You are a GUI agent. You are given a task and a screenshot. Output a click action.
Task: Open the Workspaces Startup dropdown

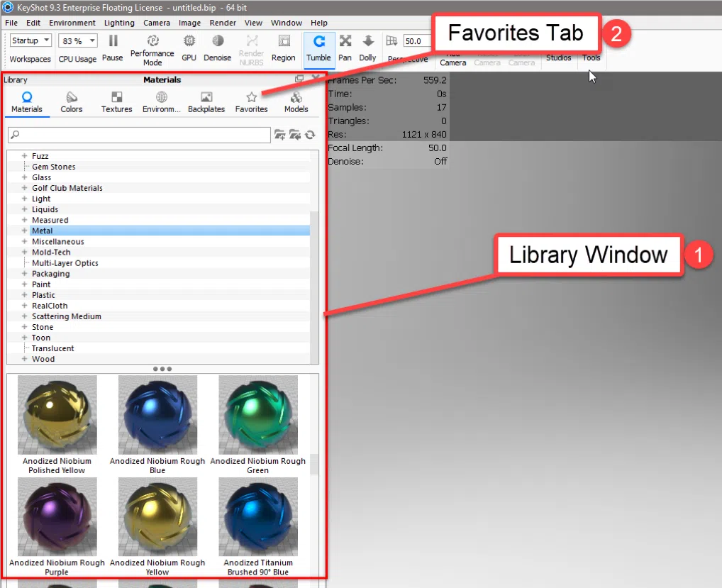[x=30, y=40]
